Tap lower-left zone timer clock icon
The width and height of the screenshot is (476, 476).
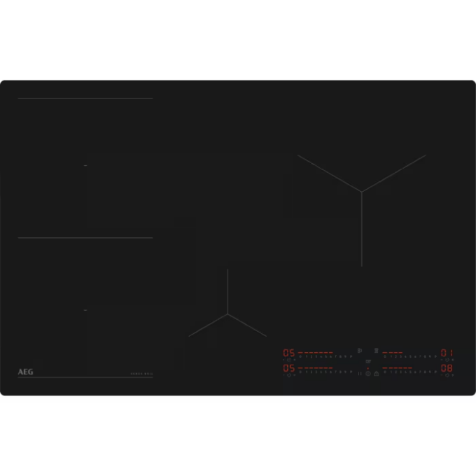tap(288, 375)
